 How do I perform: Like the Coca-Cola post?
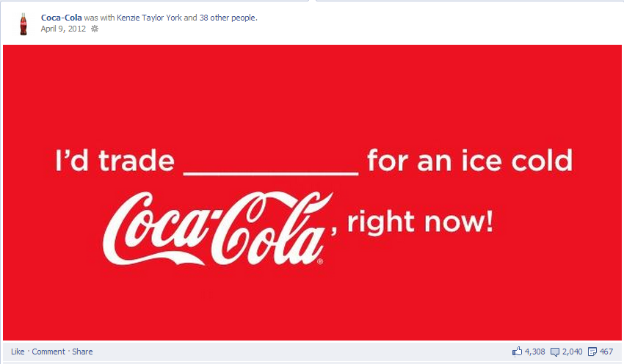click(18, 352)
